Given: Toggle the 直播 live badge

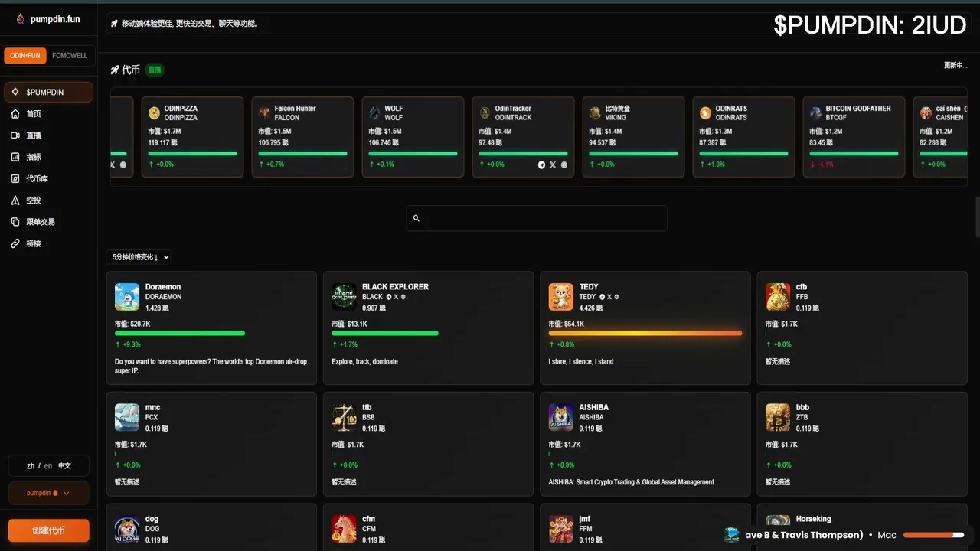Looking at the screenshot, I should tap(155, 70).
